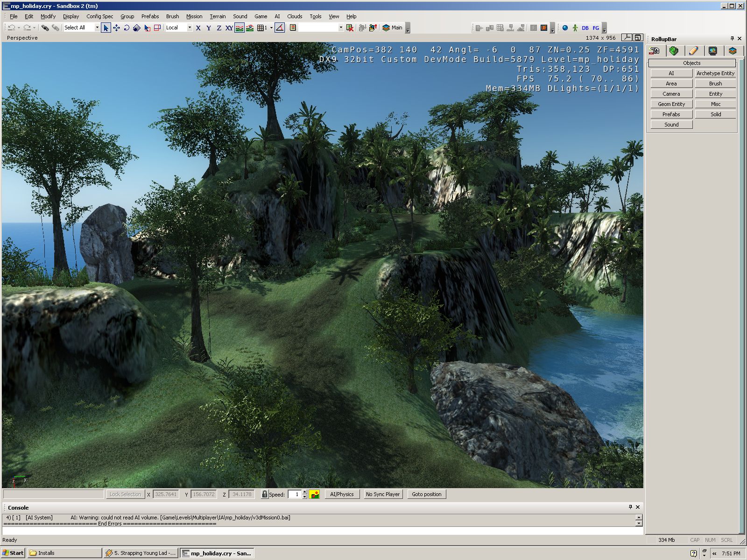Click the Undo arrow icon
This screenshot has height=560, width=747.
pos(12,28)
